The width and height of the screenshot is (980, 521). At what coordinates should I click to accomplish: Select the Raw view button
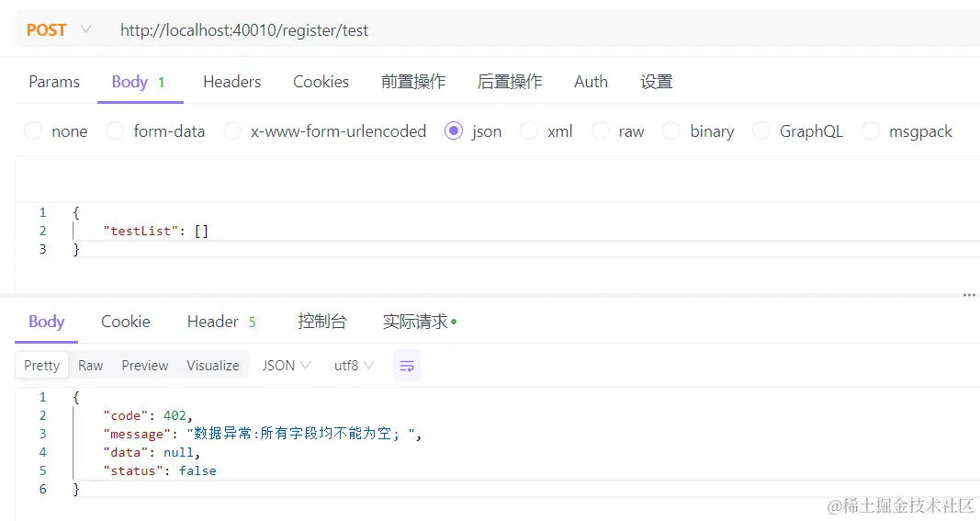click(91, 366)
